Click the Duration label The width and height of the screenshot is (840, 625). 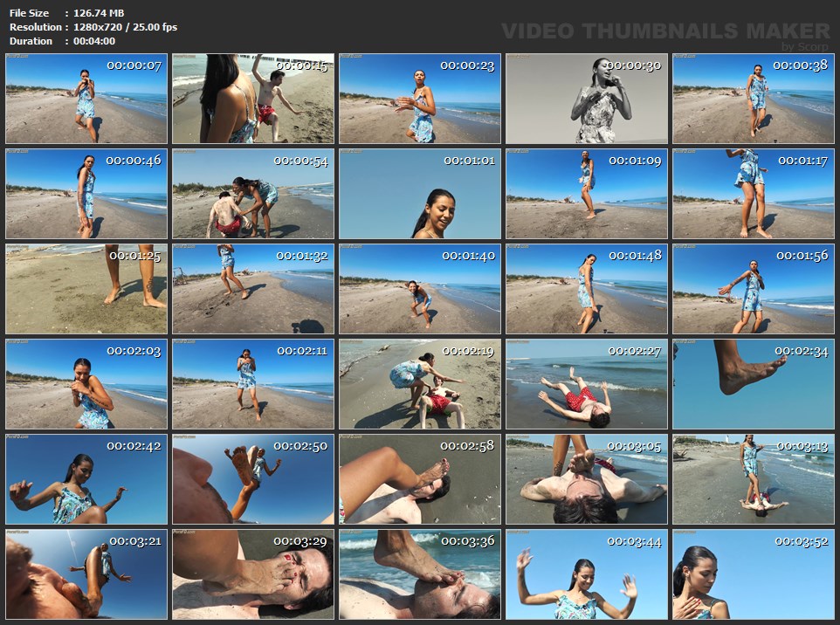tap(31, 41)
